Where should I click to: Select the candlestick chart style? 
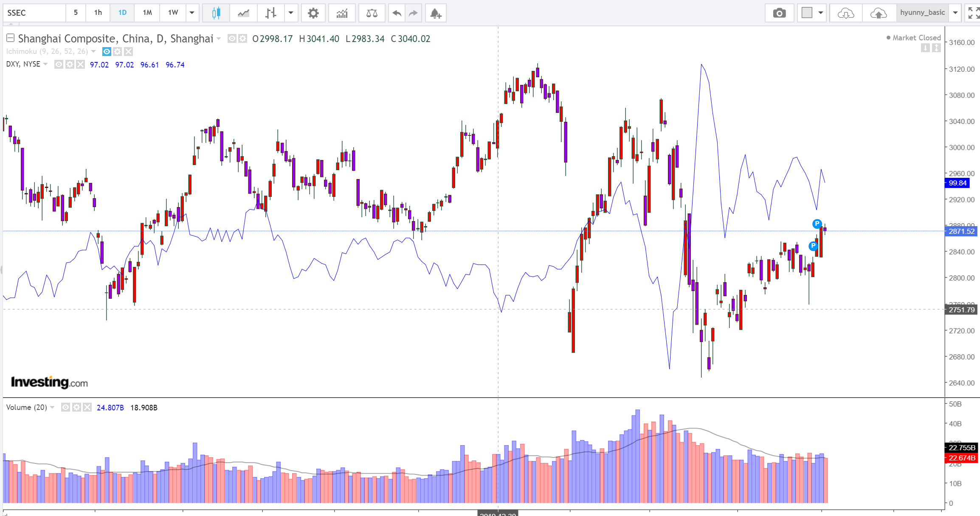point(216,13)
